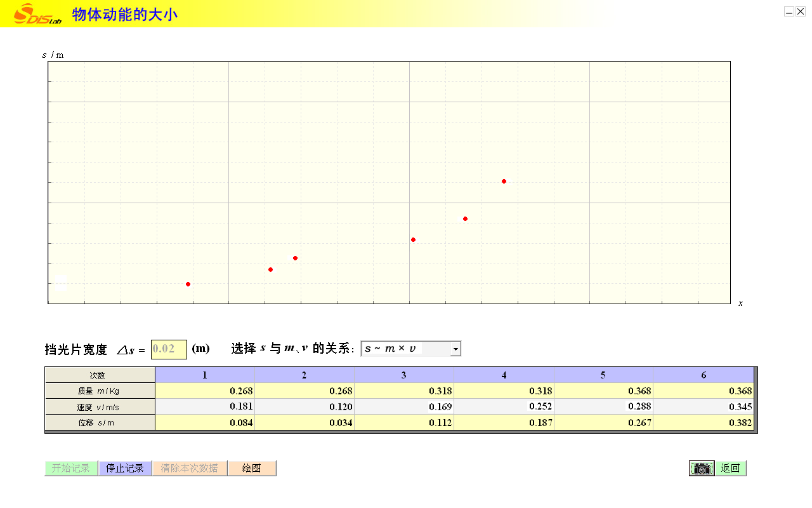Click the 清除本次数据 button
Image resolution: width=812 pixels, height=508 pixels.
[x=190, y=469]
